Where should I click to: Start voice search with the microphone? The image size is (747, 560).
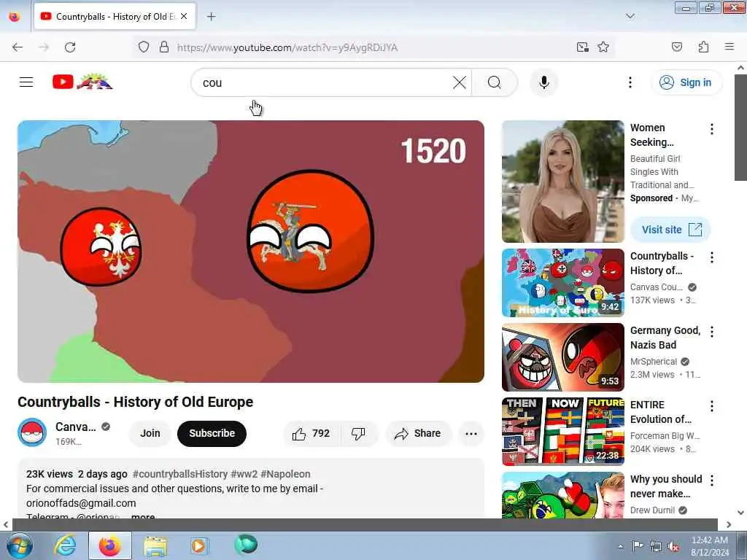coord(543,82)
